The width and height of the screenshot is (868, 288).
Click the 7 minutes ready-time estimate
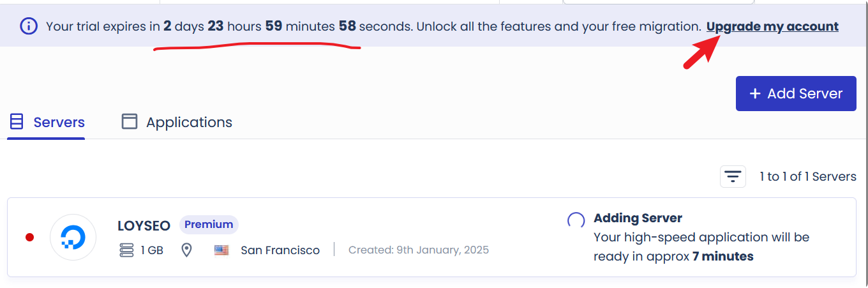click(722, 257)
